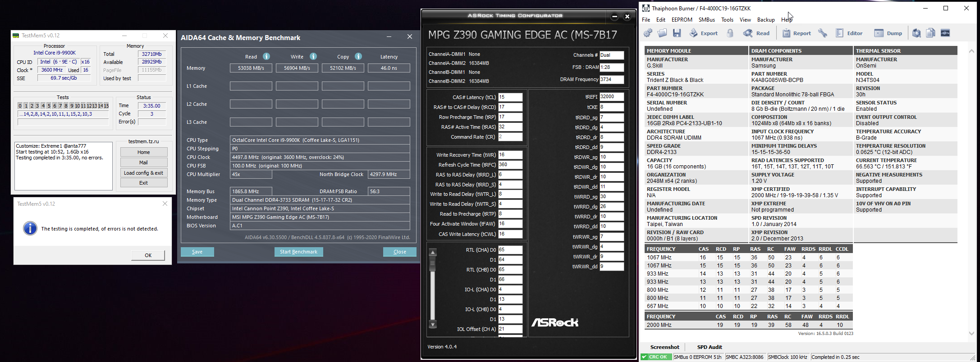Open the View menu in Thaiphoon Burner
Image resolution: width=980 pixels, height=362 pixels.
(x=745, y=20)
